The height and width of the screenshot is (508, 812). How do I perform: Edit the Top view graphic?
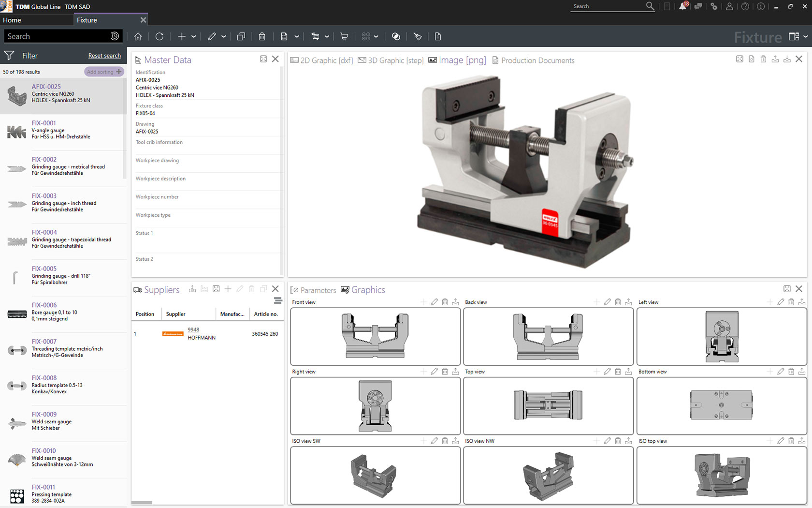click(x=607, y=372)
